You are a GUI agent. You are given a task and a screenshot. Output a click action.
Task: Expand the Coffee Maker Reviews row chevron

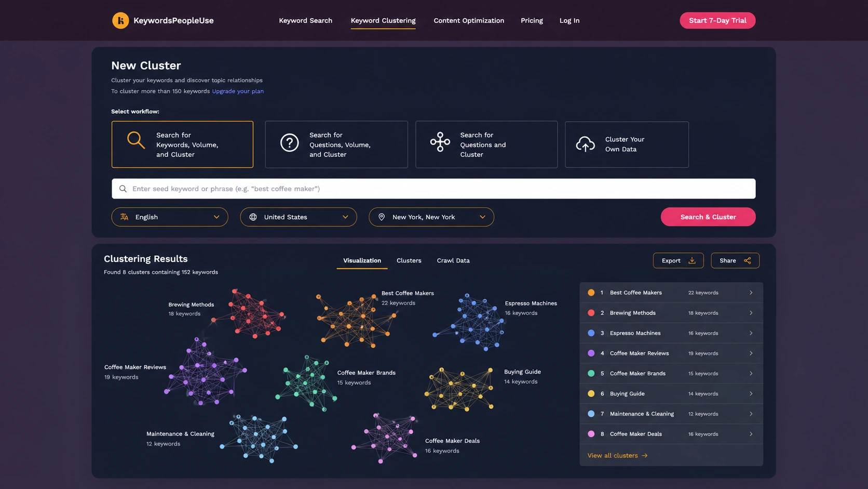(x=751, y=353)
